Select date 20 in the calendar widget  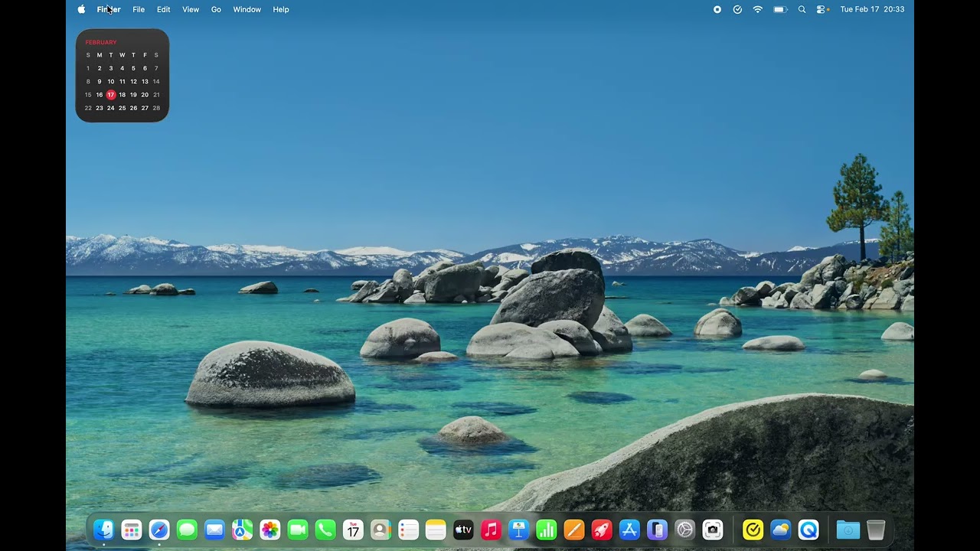[x=145, y=95]
